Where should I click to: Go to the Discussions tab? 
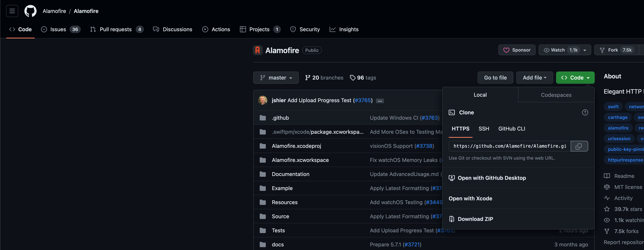click(x=172, y=29)
